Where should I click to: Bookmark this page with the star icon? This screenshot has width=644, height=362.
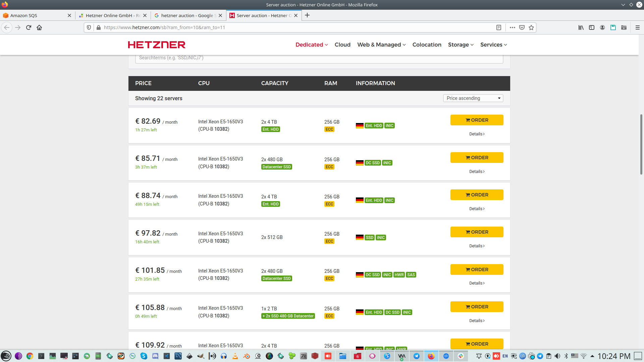pos(531,27)
